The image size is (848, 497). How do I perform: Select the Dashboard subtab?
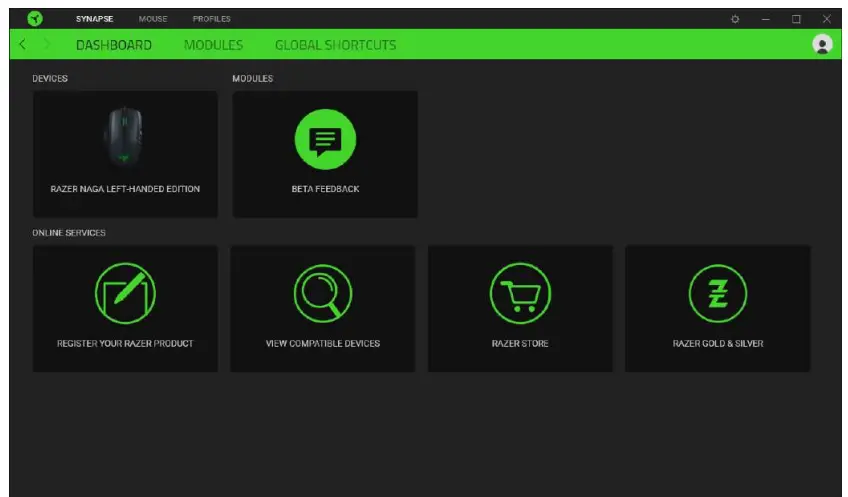114,45
